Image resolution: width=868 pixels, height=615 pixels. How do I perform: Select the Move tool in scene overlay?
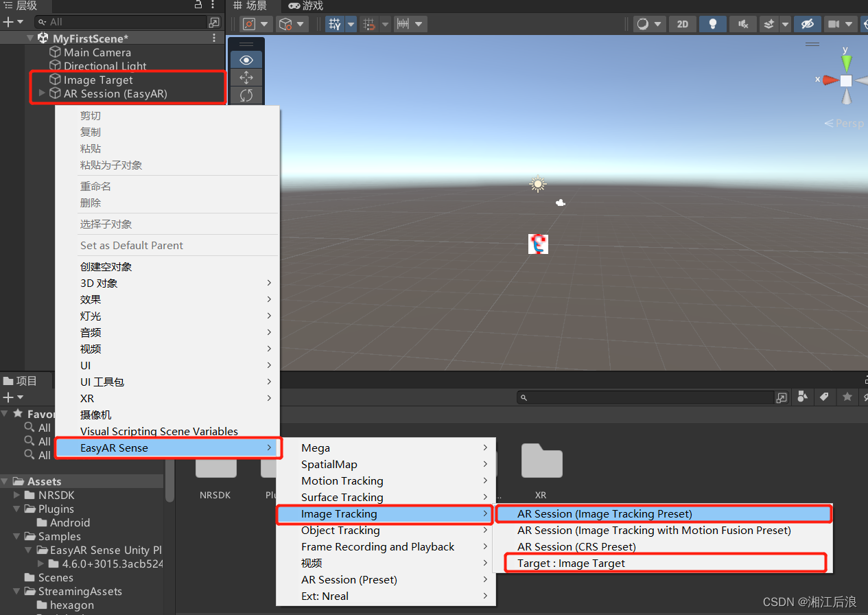tap(246, 78)
